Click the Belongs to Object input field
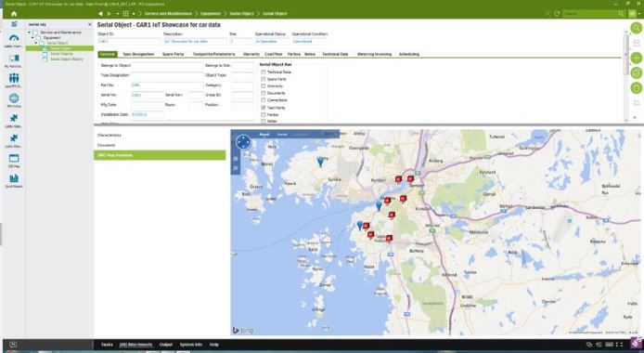Viewport: 644px width, 353px height. pos(167,65)
